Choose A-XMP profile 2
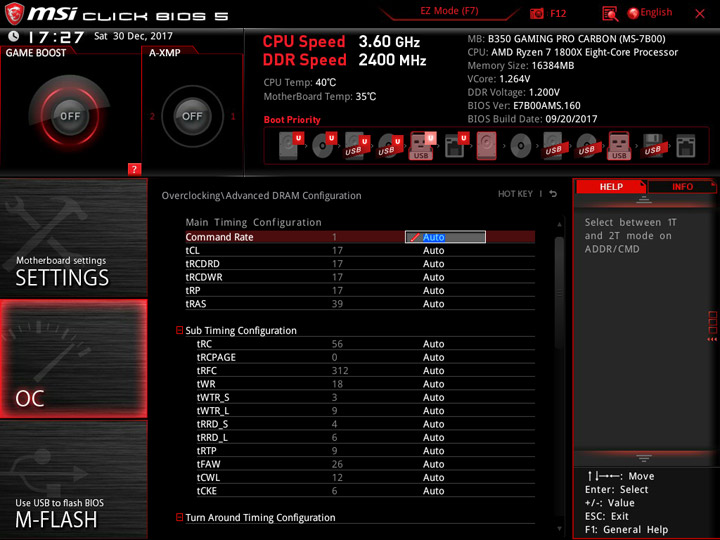This screenshot has width=720, height=540. (x=152, y=117)
